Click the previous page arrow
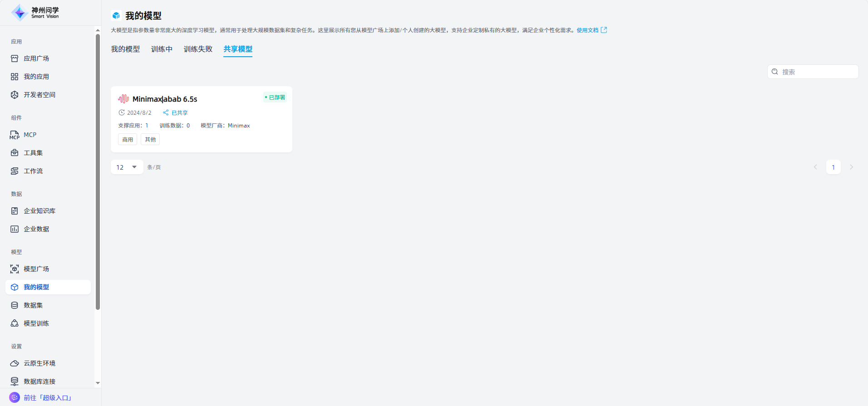Viewport: 868px width, 406px height. pos(815,167)
